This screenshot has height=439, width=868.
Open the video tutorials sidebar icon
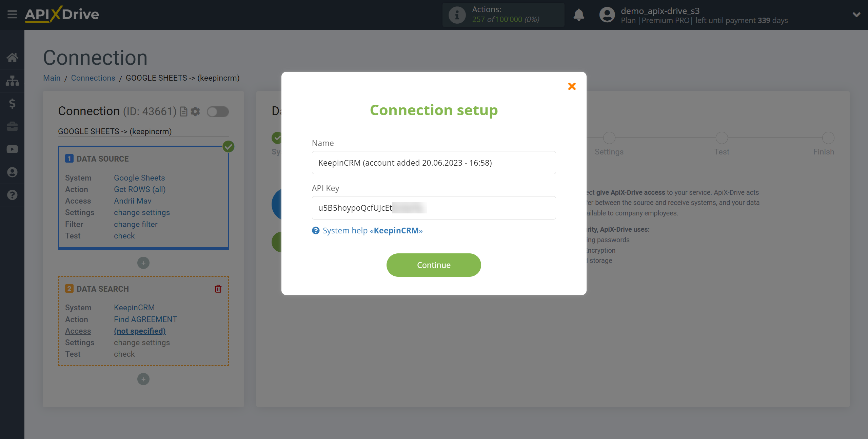(x=12, y=149)
